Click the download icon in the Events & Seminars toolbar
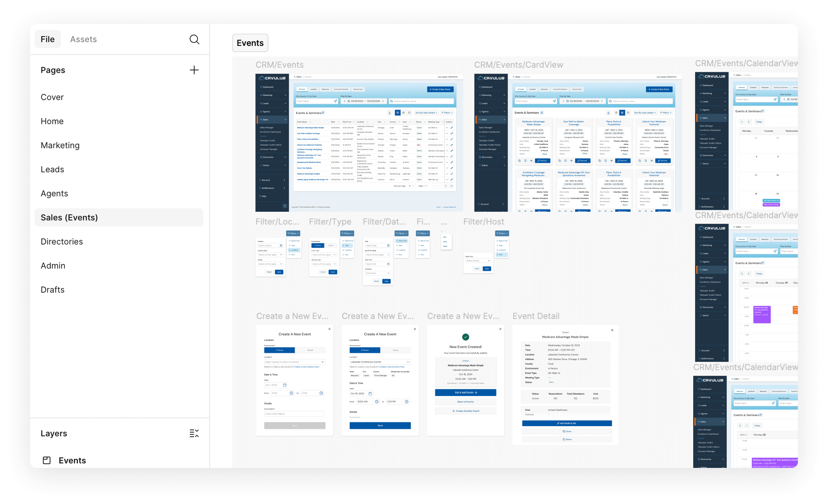The image size is (828, 504). tap(390, 112)
